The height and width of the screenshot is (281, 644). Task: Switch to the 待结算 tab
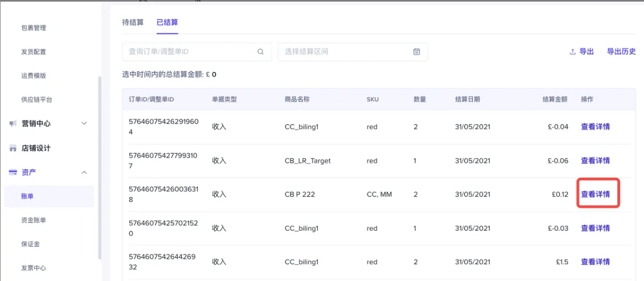tap(133, 22)
